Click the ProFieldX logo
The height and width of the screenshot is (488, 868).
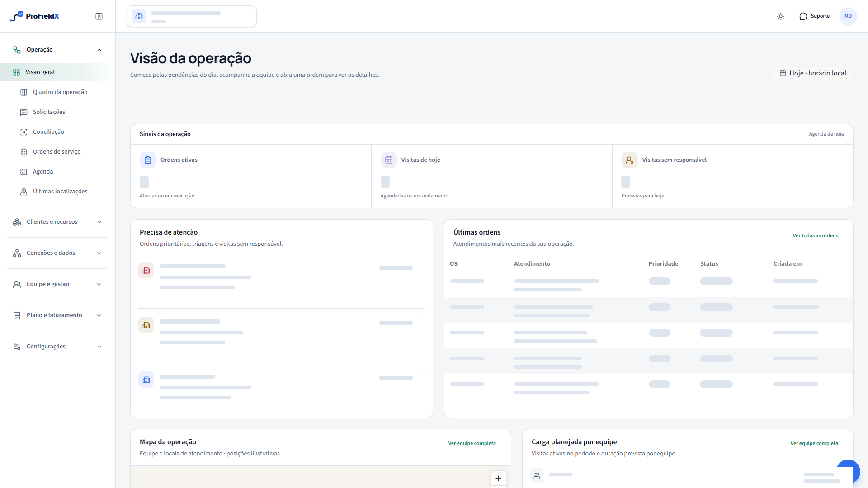[x=35, y=16]
